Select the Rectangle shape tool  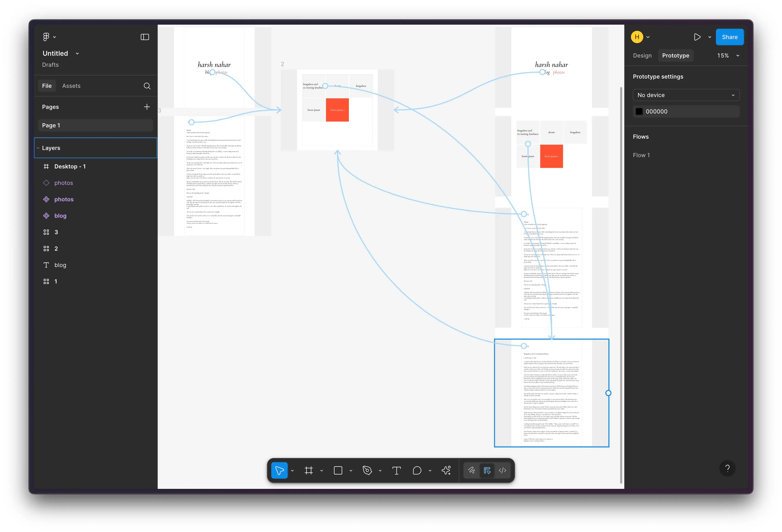338,470
